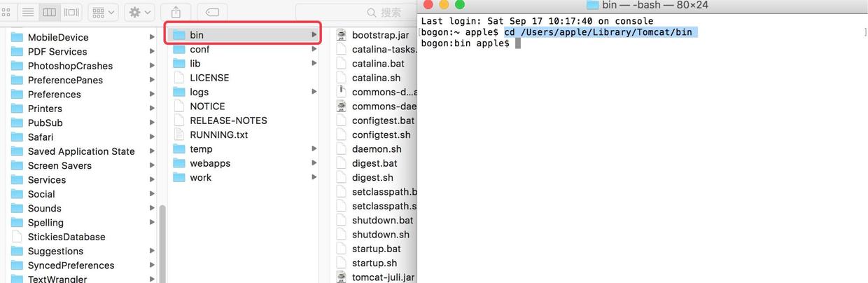Click the first Finder column's scrollbar
Viewport: 868px width, 283px height.
(x=162, y=244)
